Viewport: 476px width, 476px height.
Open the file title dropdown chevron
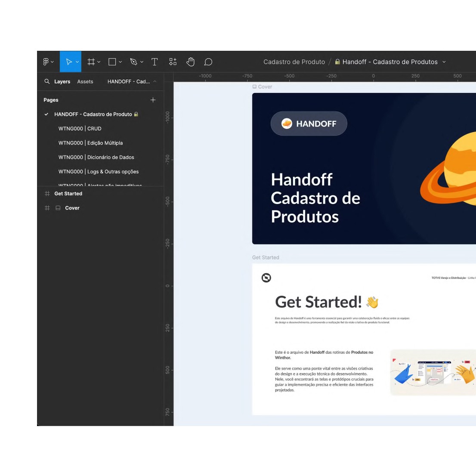point(444,62)
